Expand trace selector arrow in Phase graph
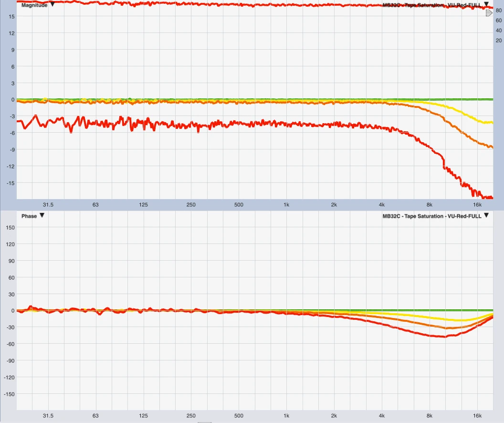 point(486,216)
